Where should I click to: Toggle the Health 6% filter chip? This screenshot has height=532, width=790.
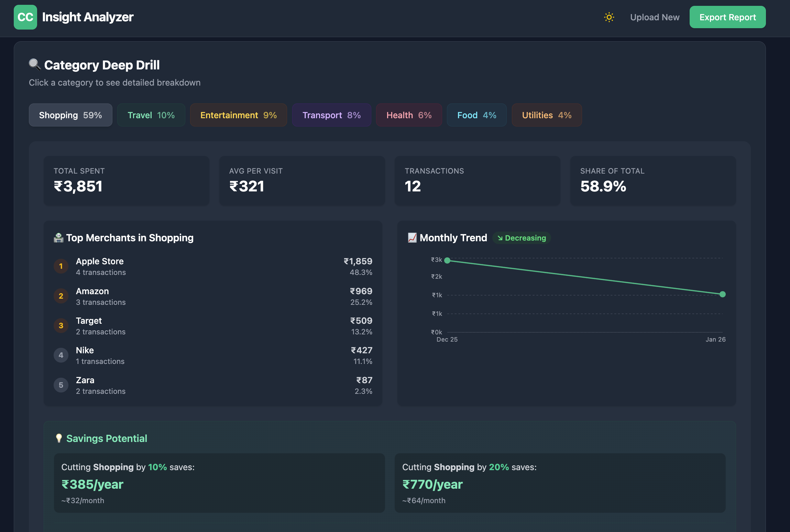click(x=409, y=115)
